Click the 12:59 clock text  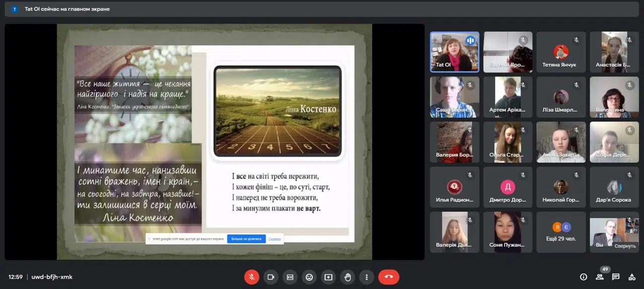click(x=15, y=277)
